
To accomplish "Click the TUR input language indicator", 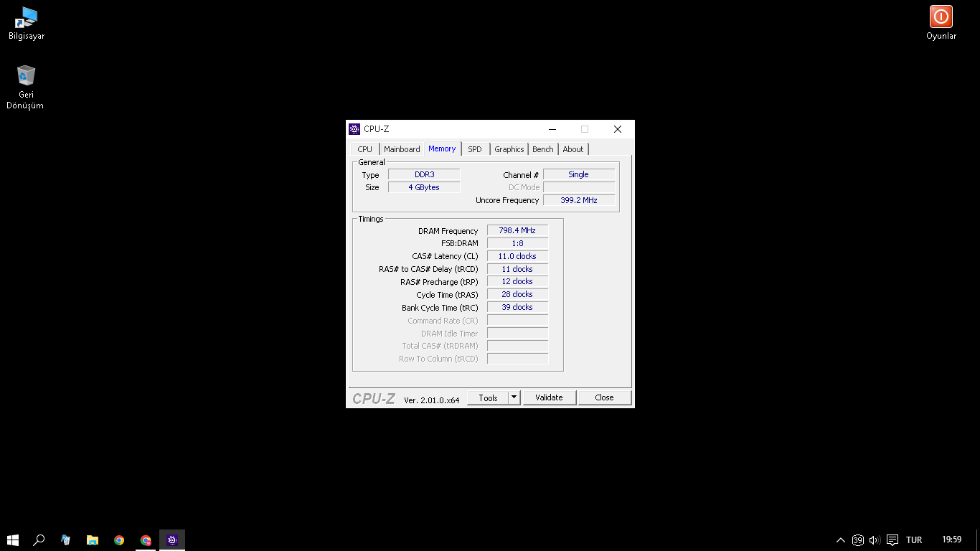I will (914, 540).
